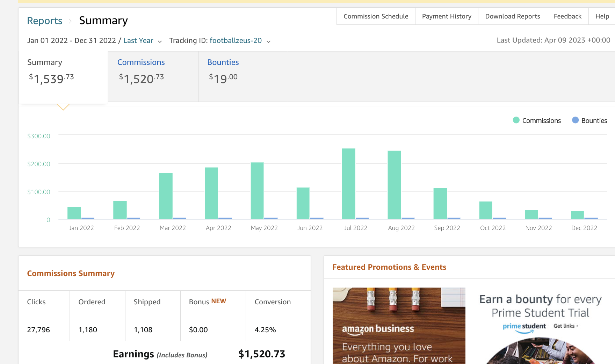Viewport: 615px width, 364px height.
Task: Click the Nov 2022 commissions bar
Action: tap(531, 214)
